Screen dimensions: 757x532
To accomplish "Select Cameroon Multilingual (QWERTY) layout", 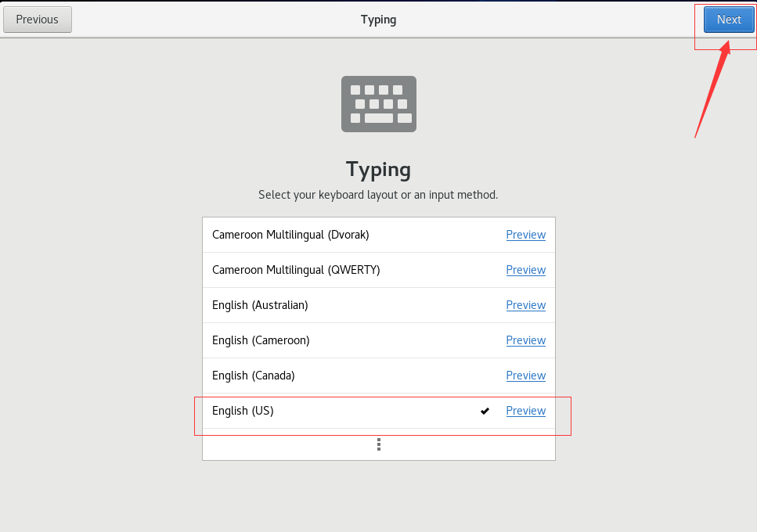I will coord(379,270).
